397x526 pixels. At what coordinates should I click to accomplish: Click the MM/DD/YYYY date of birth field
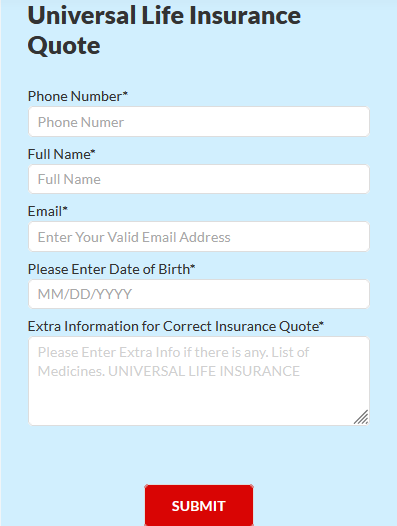tap(199, 294)
